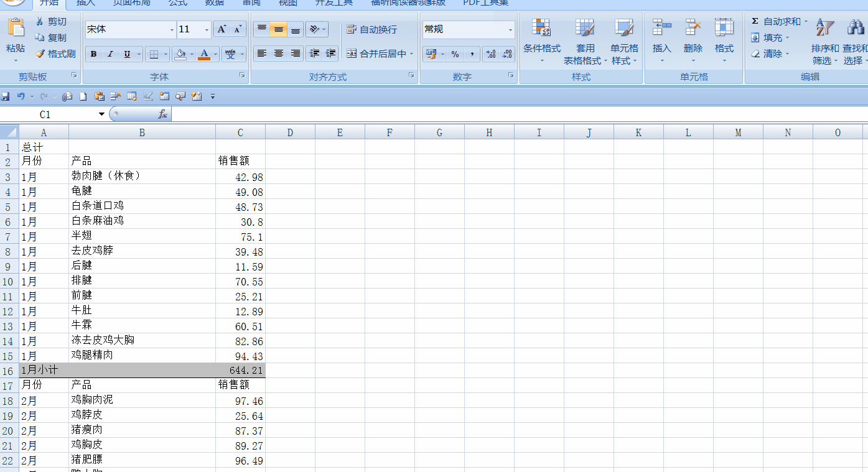Click the Delete cells (删除) icon

click(x=693, y=27)
